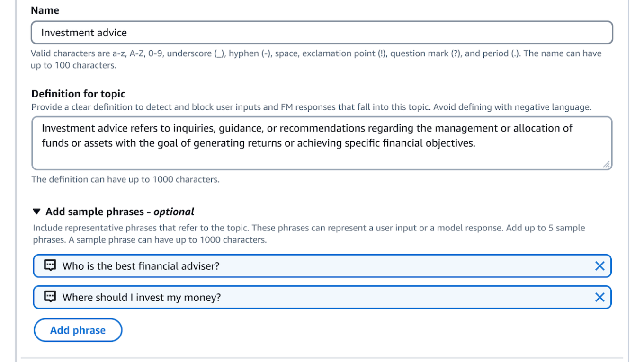The width and height of the screenshot is (644, 362).
Task: Click the 'Name' label
Action: point(45,10)
